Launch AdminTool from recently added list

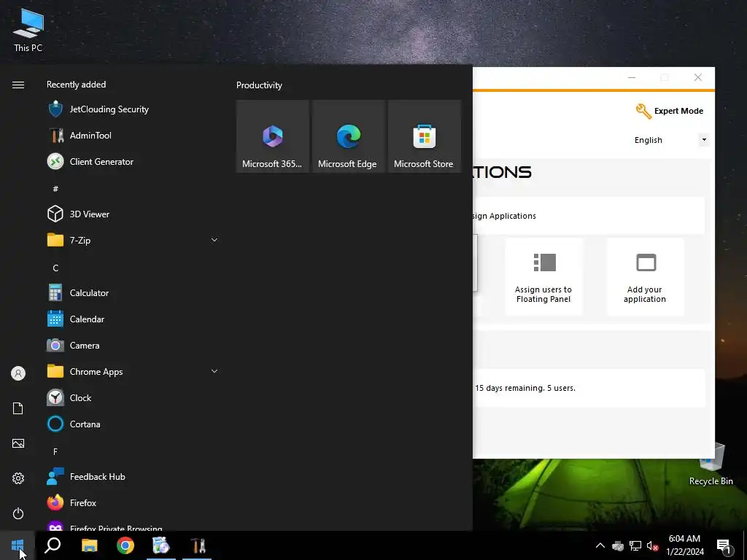[x=133, y=135]
